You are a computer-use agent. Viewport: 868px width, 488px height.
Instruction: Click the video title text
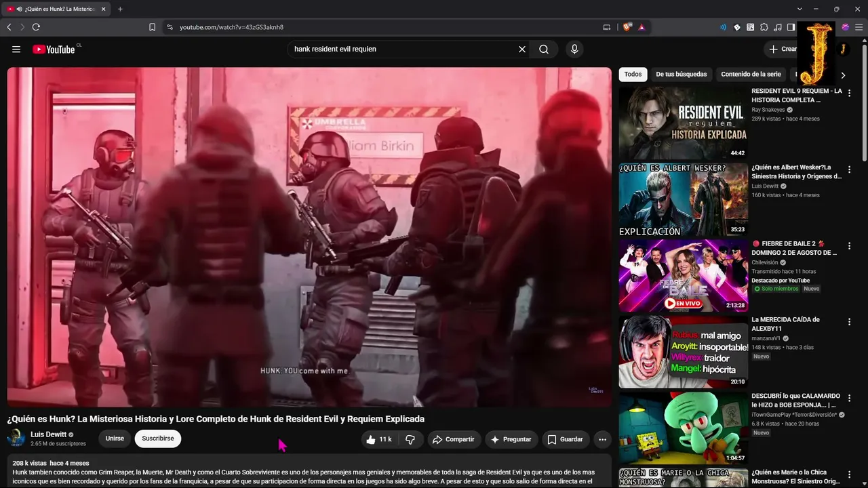point(216,419)
